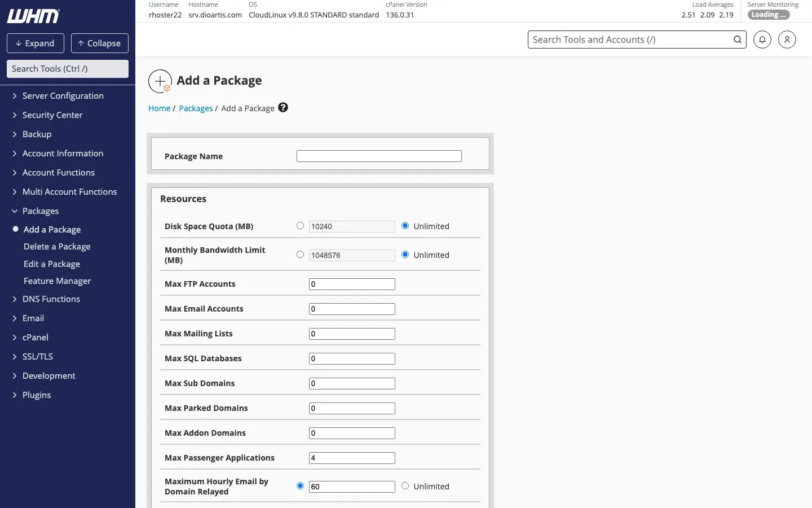The width and height of the screenshot is (812, 508).
Task: Expand Backup menu
Action: pyautogui.click(x=37, y=134)
